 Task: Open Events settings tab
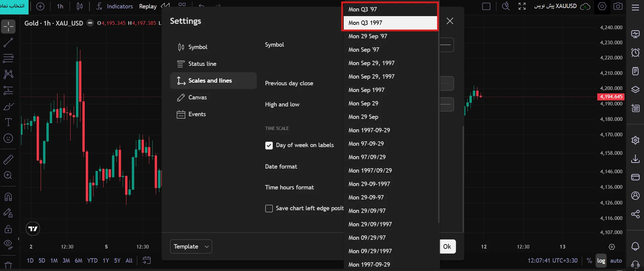tap(213, 114)
